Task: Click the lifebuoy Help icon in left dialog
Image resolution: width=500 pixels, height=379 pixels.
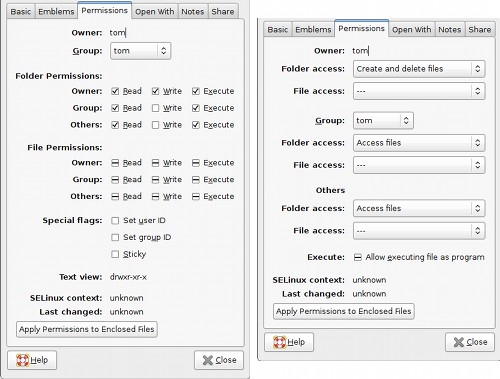Action: pyautogui.click(x=23, y=360)
